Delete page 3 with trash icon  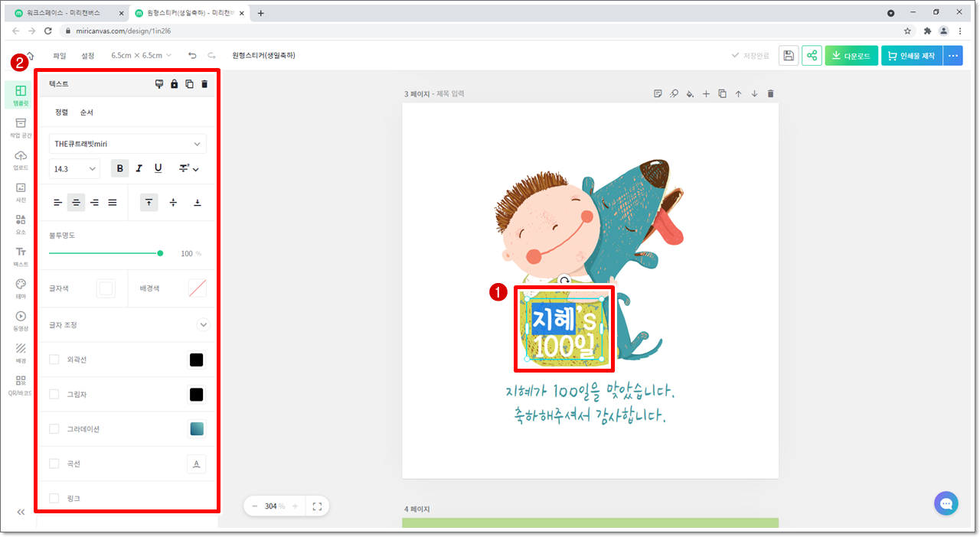point(771,94)
